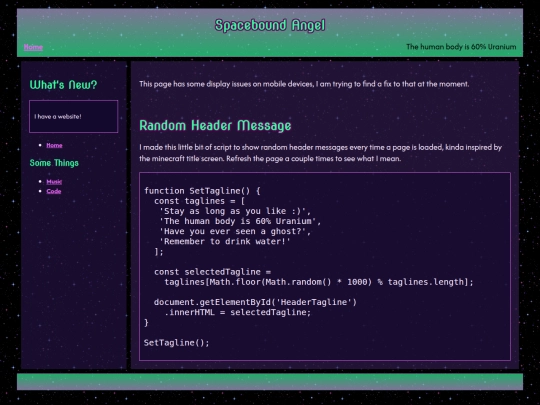The height and width of the screenshot is (405, 540).
Task: Click the document.getElementById('HeaderTagline') line
Action: (x=256, y=302)
